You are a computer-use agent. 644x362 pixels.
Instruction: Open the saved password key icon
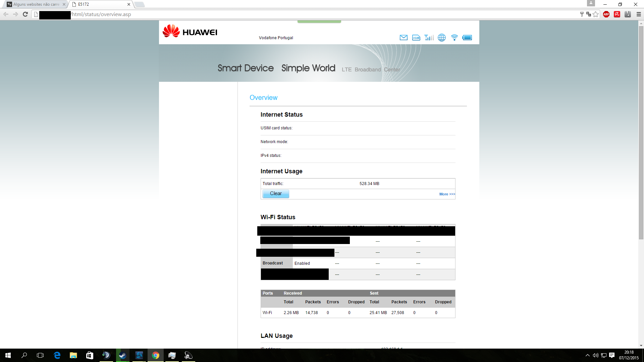coord(582,14)
